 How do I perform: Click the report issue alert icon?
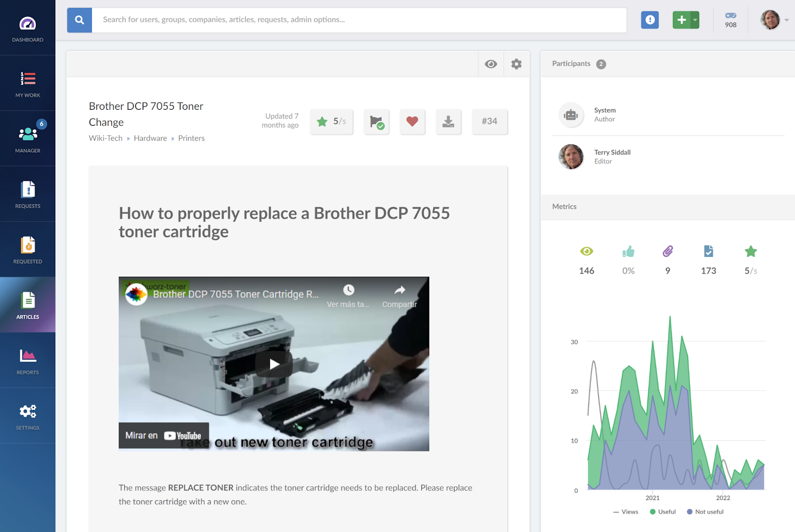(649, 20)
